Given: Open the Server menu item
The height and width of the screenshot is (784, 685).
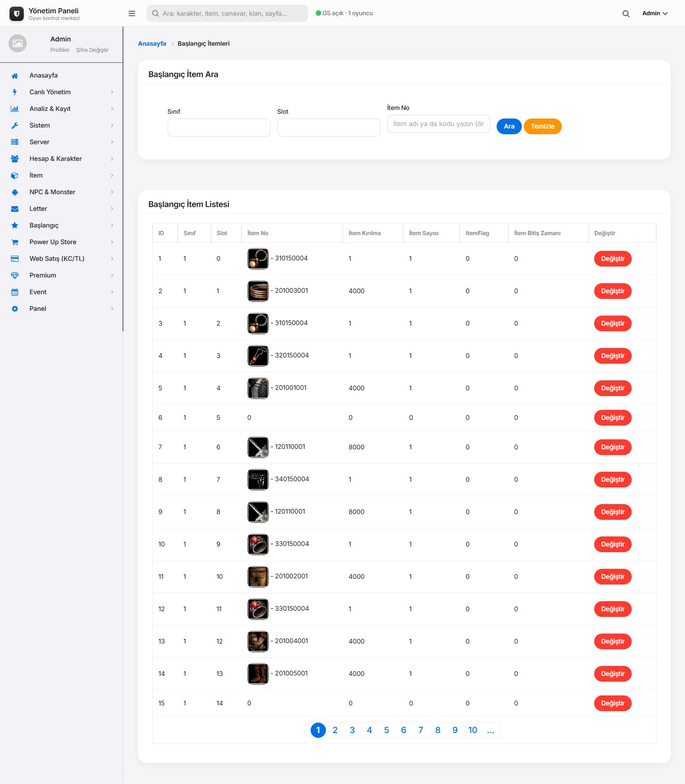Looking at the screenshot, I should [62, 142].
